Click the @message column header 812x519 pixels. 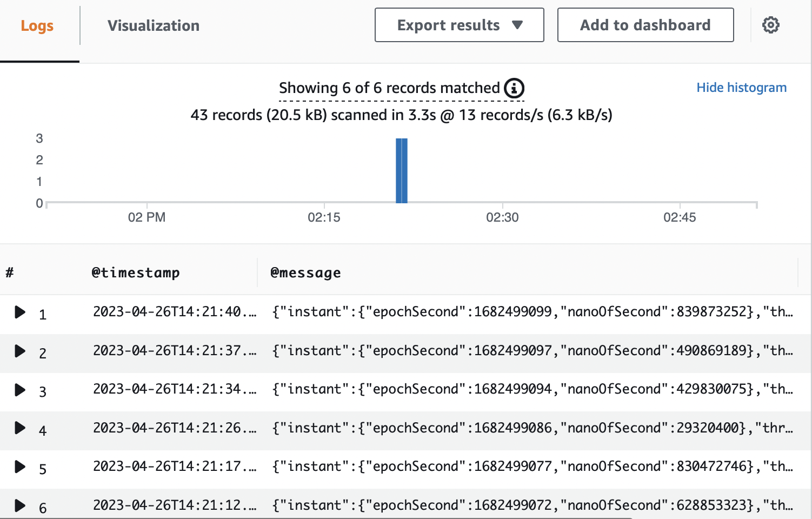[x=305, y=273]
